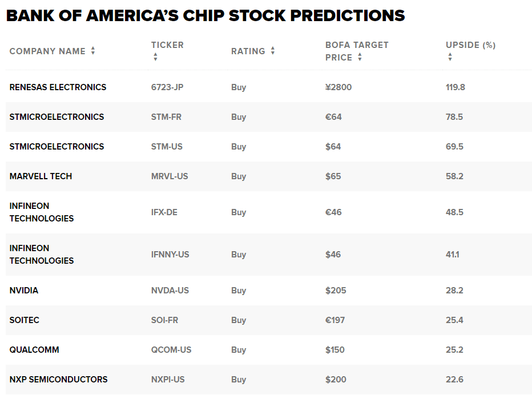Click the Ticker column sort arrows icon
Image resolution: width=532 pixels, height=395 pixels.
155,57
